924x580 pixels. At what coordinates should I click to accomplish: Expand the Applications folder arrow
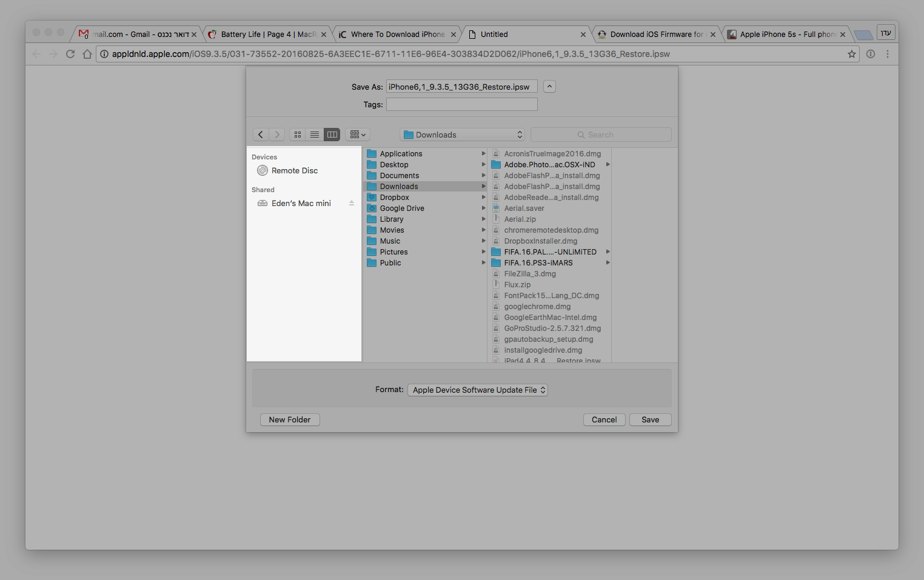tap(483, 153)
